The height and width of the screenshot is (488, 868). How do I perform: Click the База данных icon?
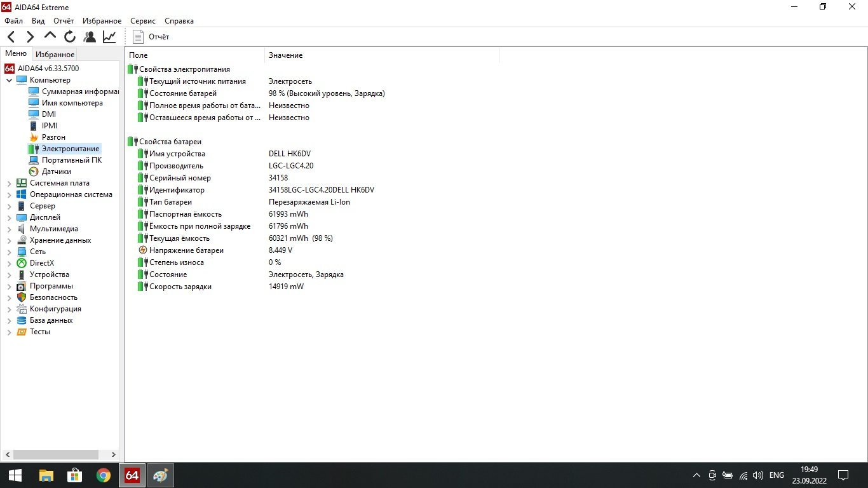pos(22,320)
